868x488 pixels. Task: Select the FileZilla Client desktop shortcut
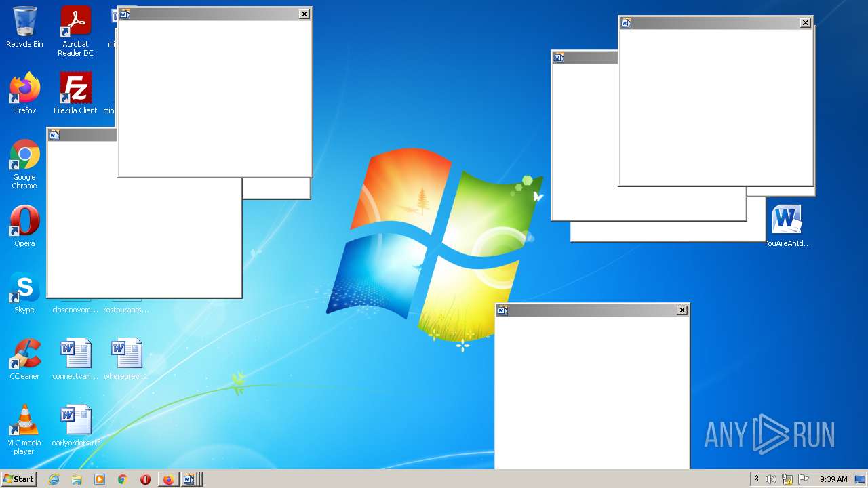pyautogui.click(x=75, y=94)
